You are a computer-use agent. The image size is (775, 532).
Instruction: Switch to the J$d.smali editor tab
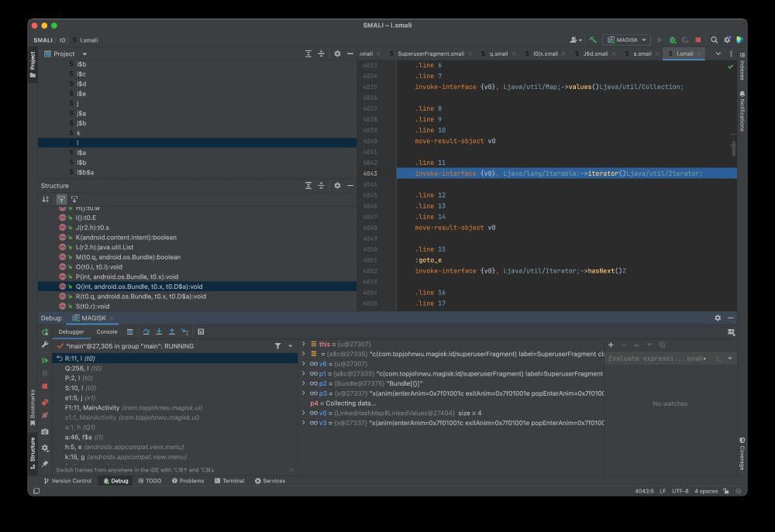[x=595, y=54]
